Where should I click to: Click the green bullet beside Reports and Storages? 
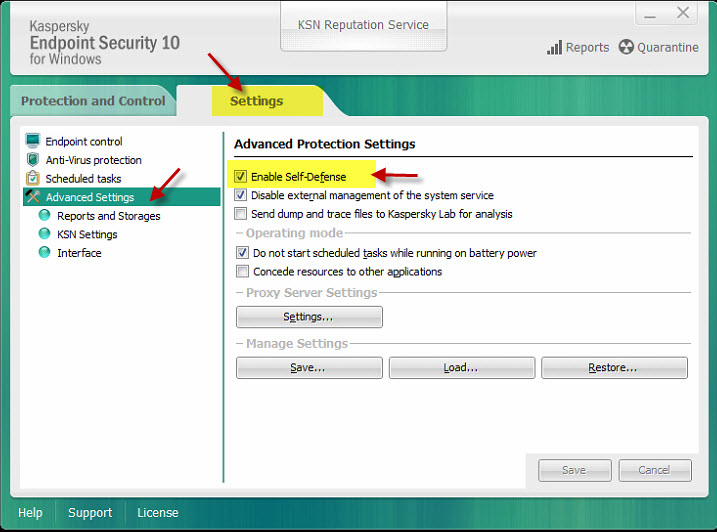(44, 215)
